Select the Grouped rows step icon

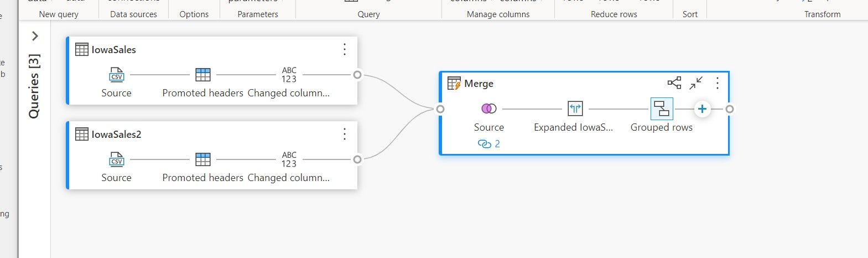coord(661,109)
